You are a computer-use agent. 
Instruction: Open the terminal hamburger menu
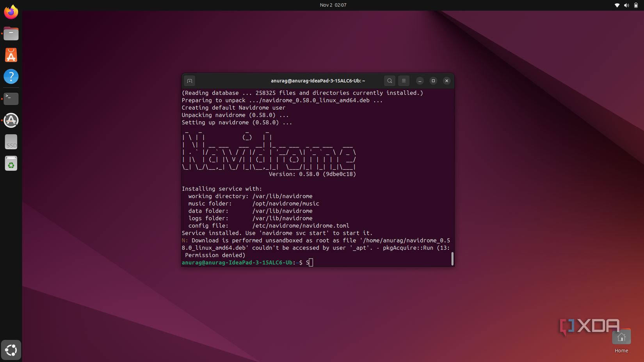404,81
